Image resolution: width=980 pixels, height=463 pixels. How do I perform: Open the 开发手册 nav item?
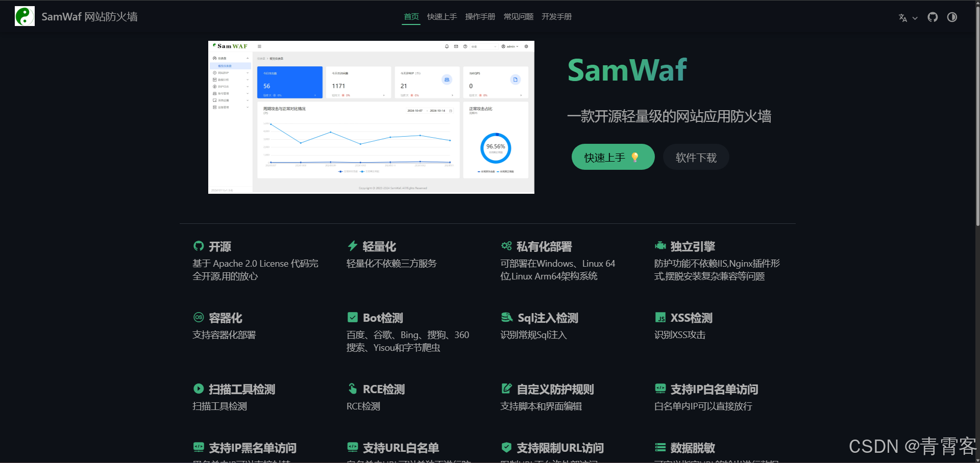557,17
